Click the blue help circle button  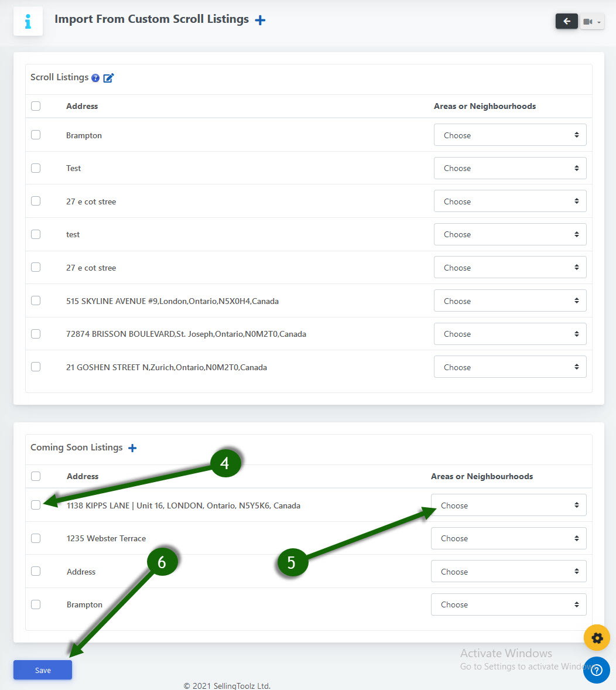597,669
